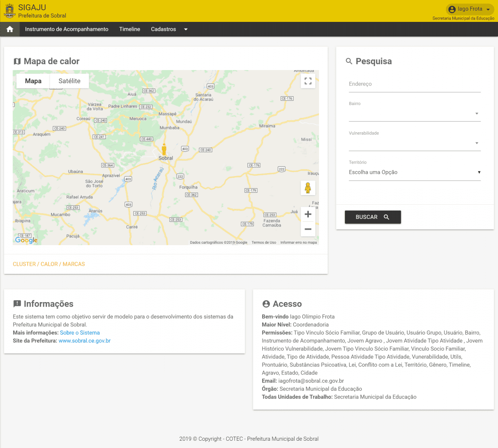Open the Sobre o Sistema link

(x=80, y=333)
